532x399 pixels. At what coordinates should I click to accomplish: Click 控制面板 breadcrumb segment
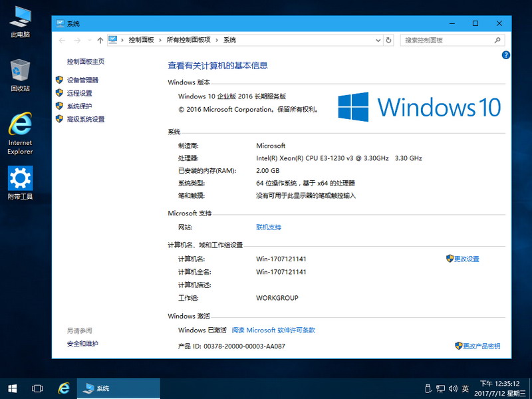pyautogui.click(x=141, y=40)
